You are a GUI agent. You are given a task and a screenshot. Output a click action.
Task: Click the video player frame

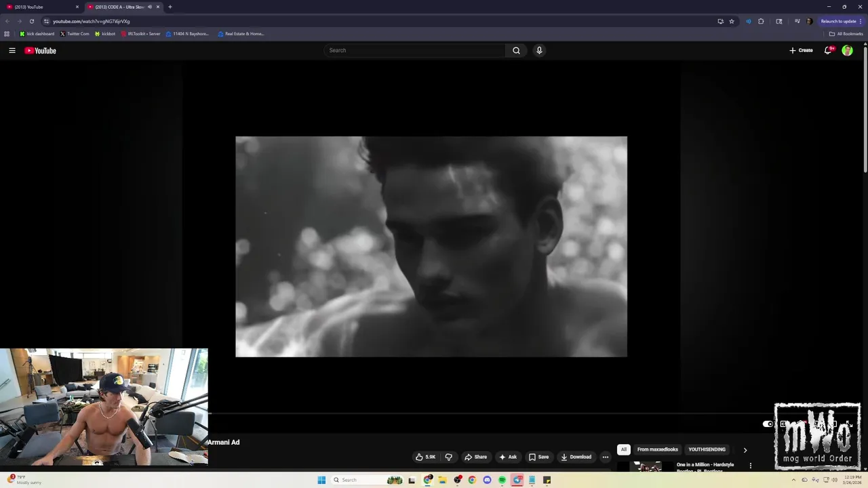(x=431, y=247)
